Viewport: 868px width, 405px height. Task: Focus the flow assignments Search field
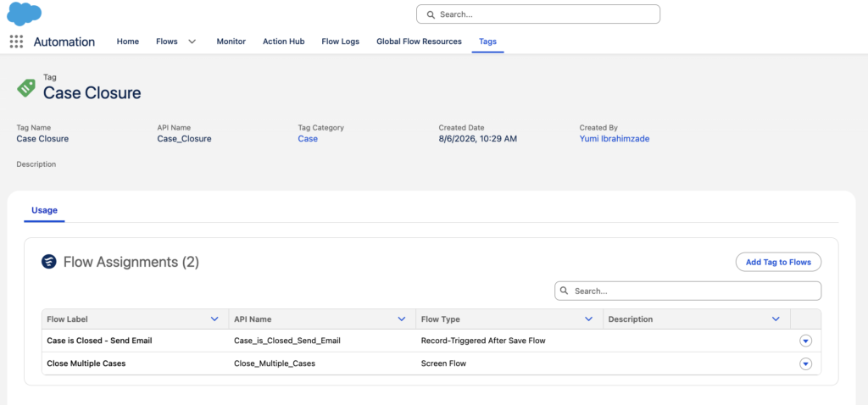688,291
